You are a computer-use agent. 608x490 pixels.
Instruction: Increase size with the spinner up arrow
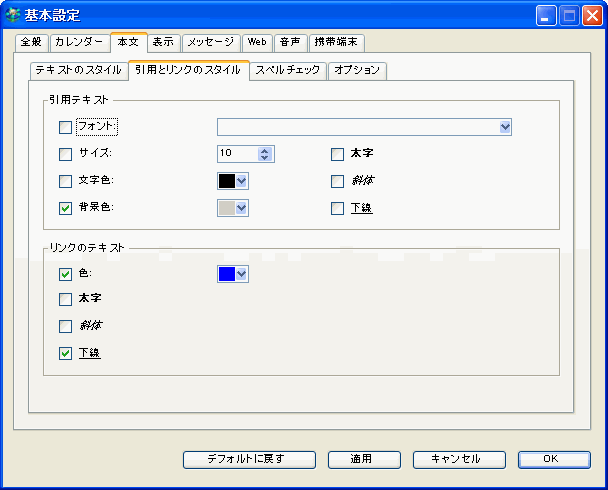(x=265, y=150)
